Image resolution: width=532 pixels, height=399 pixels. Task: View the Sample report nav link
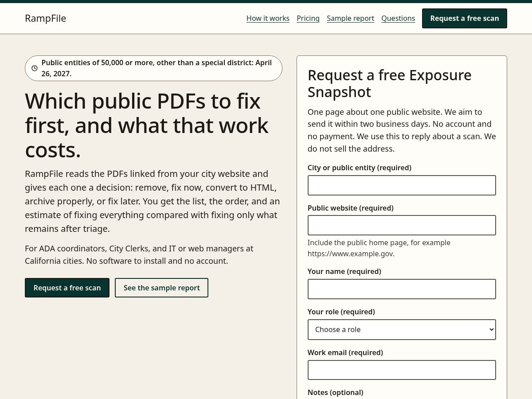click(x=350, y=18)
